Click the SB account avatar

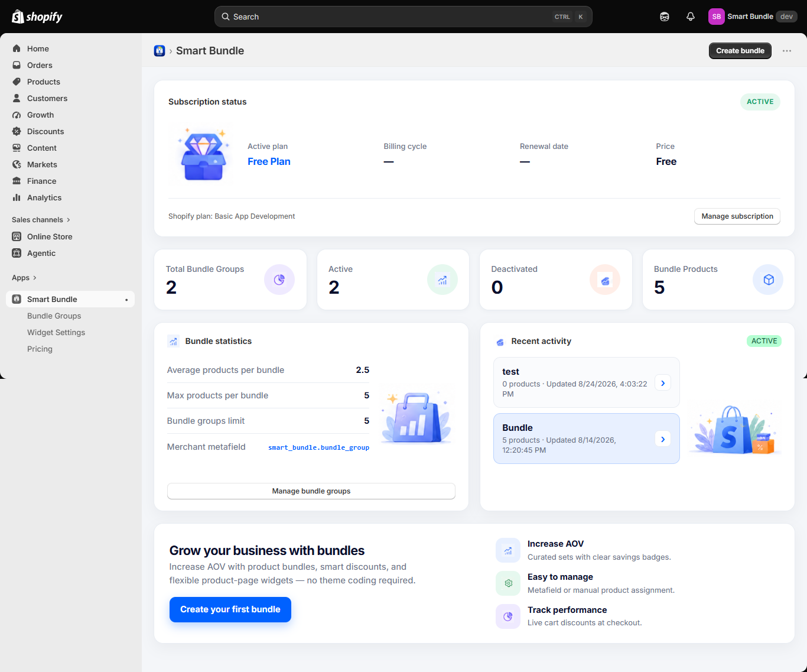click(716, 17)
